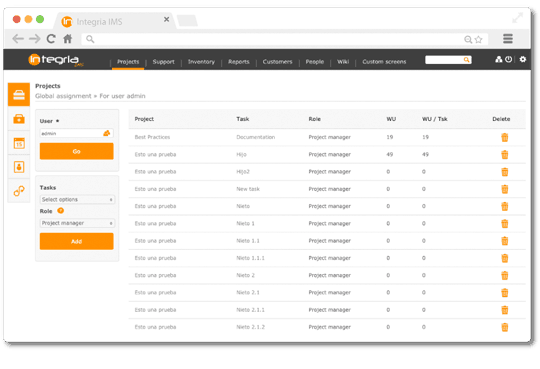Open the Best Practices project link
Image resolution: width=540 pixels, height=369 pixels.
pos(152,137)
